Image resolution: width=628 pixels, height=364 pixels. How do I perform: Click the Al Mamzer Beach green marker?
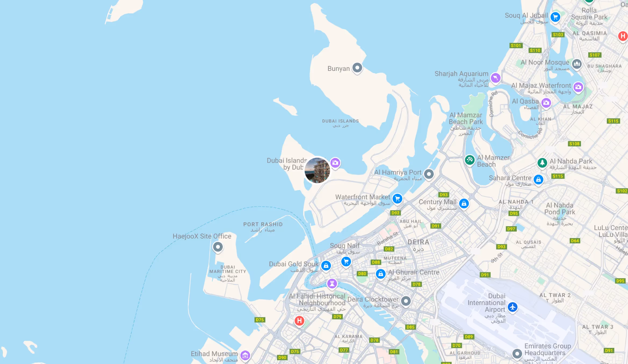tap(470, 160)
